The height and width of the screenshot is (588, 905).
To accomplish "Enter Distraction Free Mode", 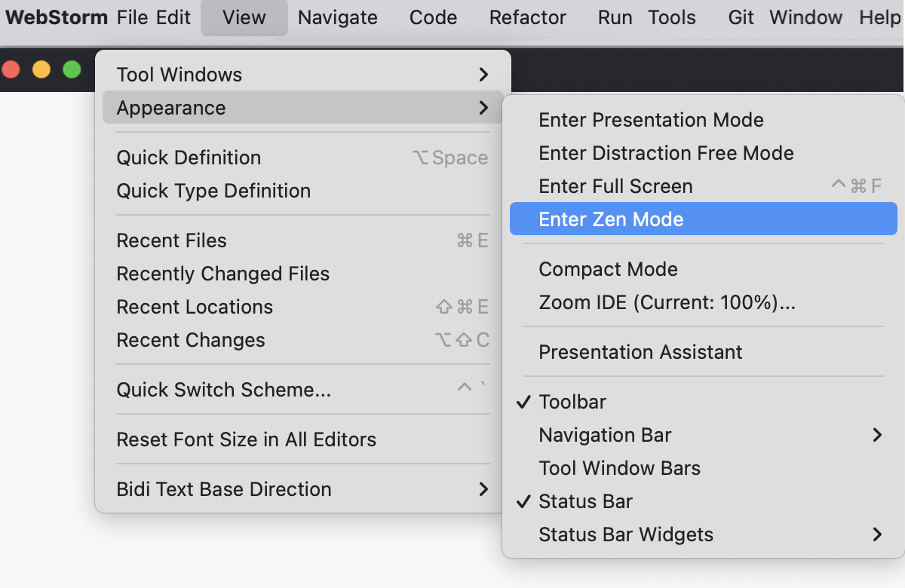I will point(666,153).
